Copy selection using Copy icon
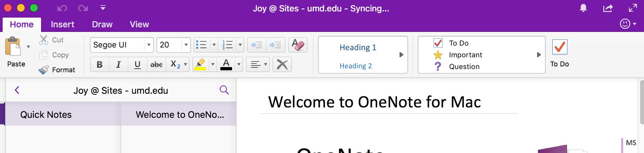The image size is (644, 153). [44, 55]
